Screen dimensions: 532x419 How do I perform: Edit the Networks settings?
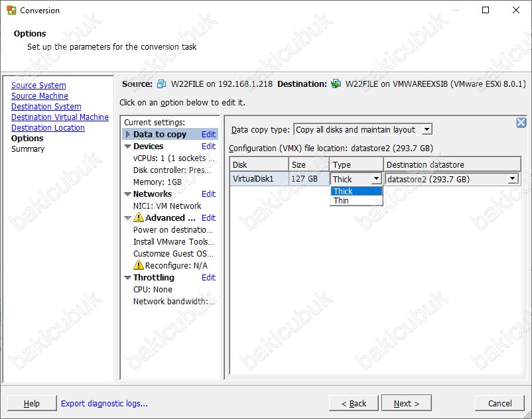pyautogui.click(x=208, y=194)
